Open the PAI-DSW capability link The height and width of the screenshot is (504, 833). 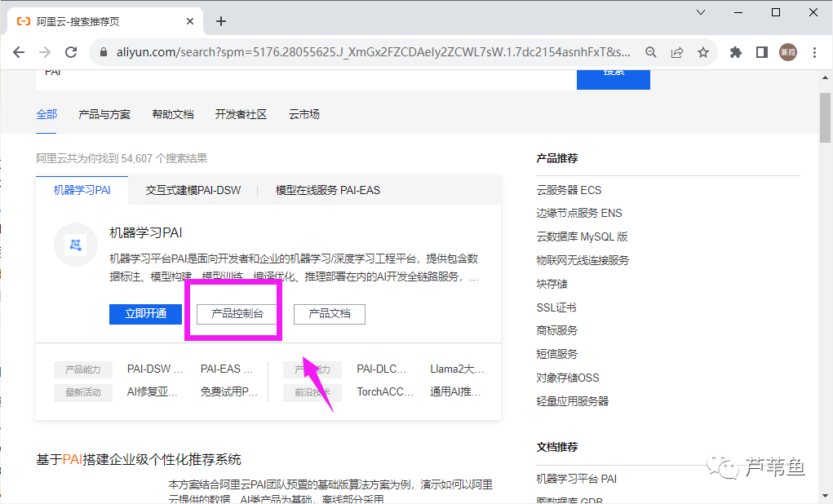tap(154, 369)
